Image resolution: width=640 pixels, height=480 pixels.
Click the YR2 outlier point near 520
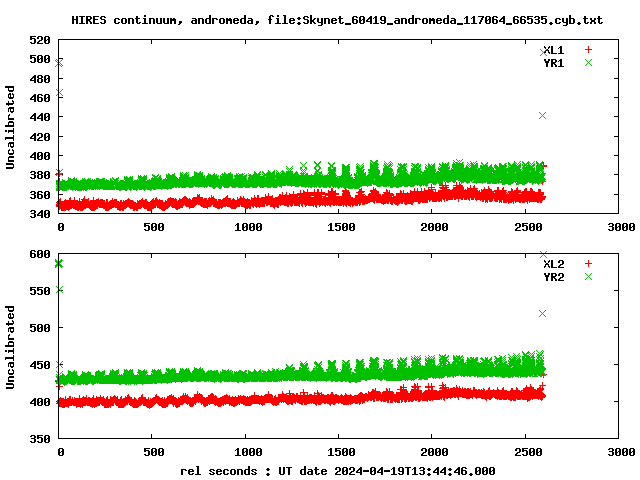[542, 313]
